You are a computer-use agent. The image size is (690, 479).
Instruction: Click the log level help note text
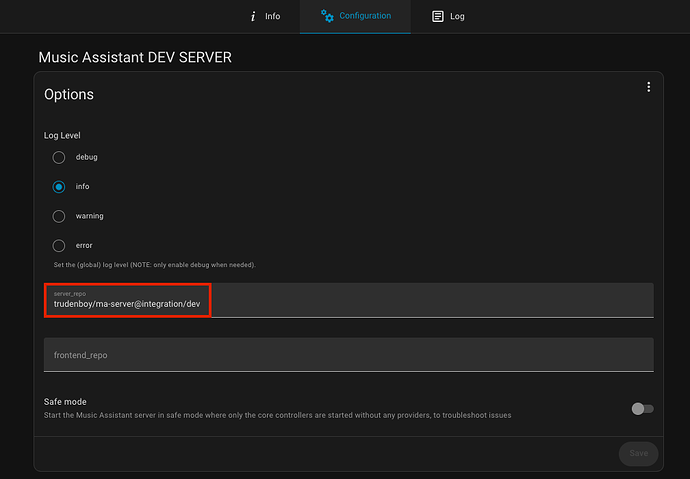(154, 265)
